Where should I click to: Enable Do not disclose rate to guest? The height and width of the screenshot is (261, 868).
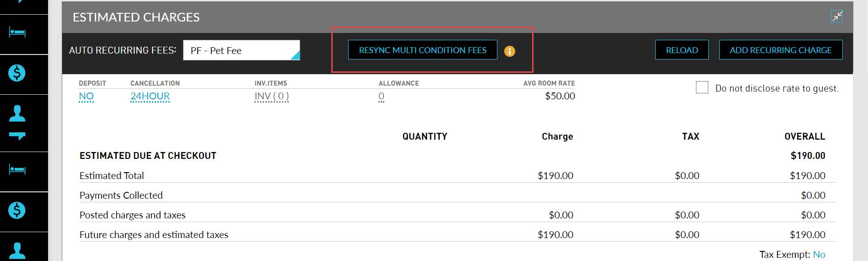(x=702, y=87)
